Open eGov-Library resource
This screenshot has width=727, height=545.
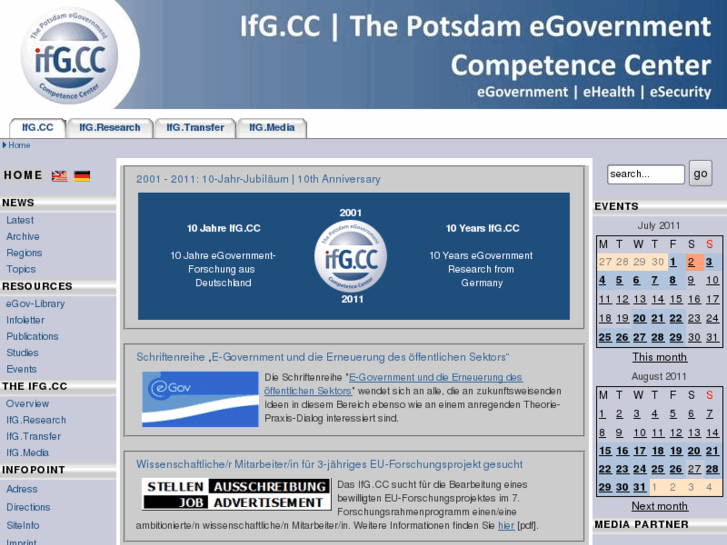coord(35,304)
